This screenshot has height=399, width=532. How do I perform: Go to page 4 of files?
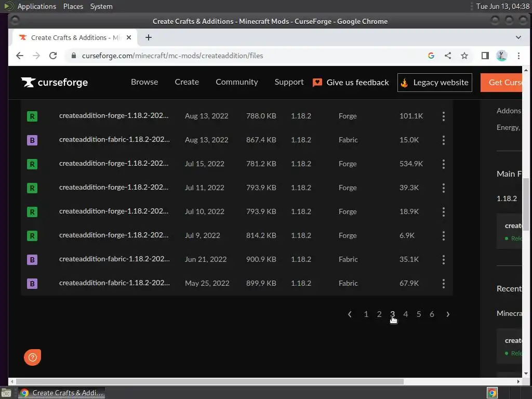click(x=405, y=314)
